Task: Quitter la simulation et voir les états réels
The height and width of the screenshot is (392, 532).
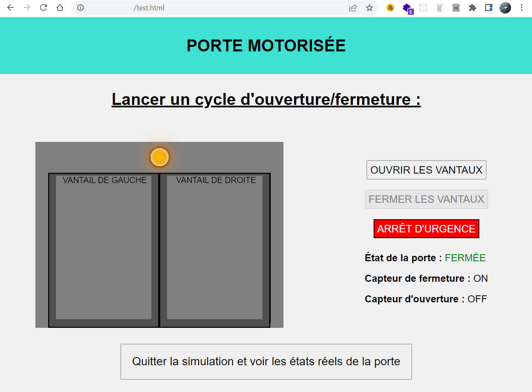Action: tap(266, 362)
